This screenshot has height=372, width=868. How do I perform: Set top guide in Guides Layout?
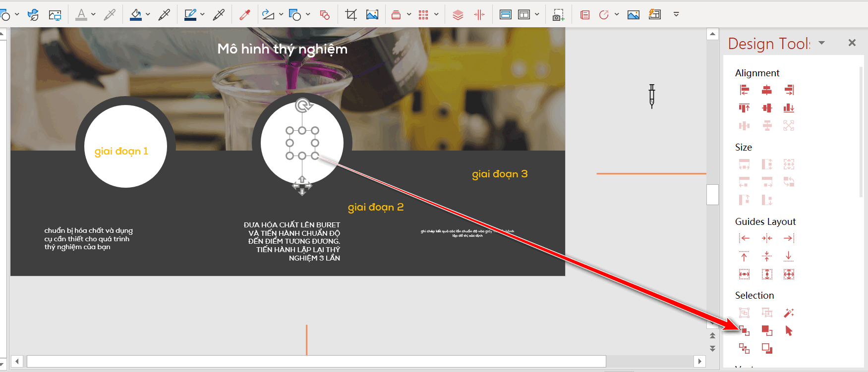(744, 256)
